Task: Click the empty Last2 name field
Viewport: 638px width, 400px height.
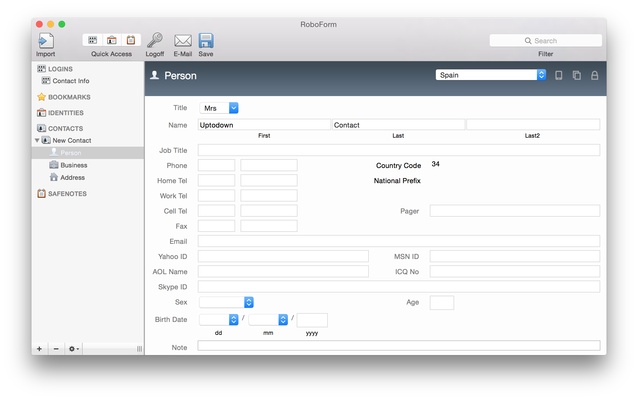Action: pyautogui.click(x=533, y=125)
